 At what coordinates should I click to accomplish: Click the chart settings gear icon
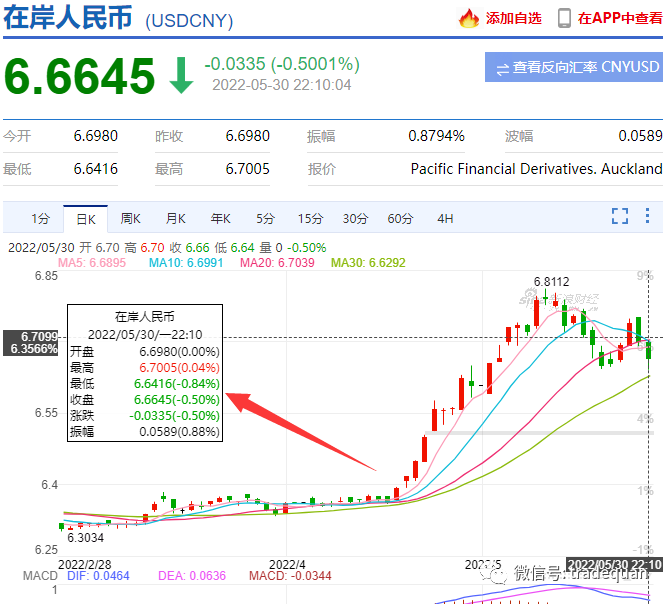coord(649,216)
